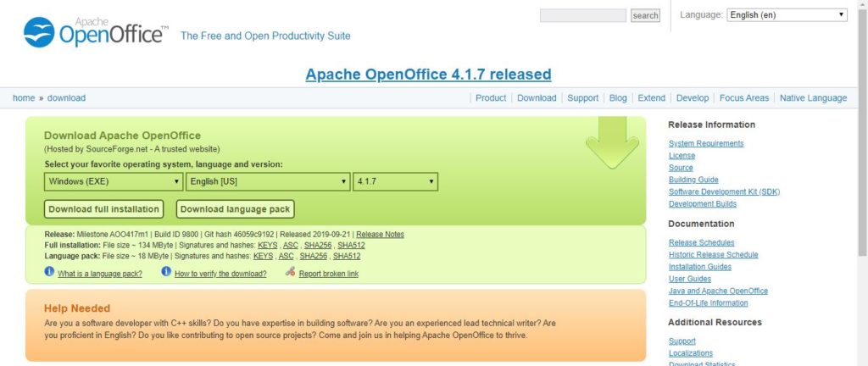Click the big green download arrow
The height and width of the screenshot is (366, 868).
click(612, 142)
